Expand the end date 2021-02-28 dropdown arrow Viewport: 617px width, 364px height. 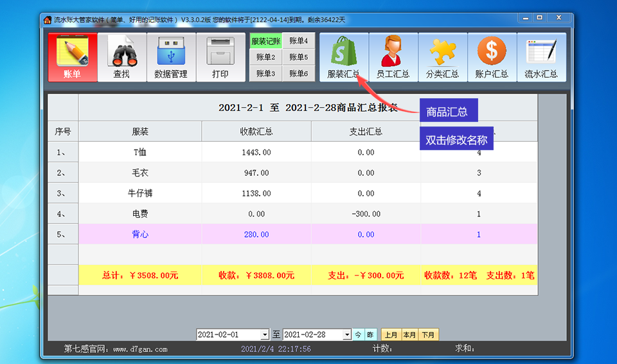346,334
